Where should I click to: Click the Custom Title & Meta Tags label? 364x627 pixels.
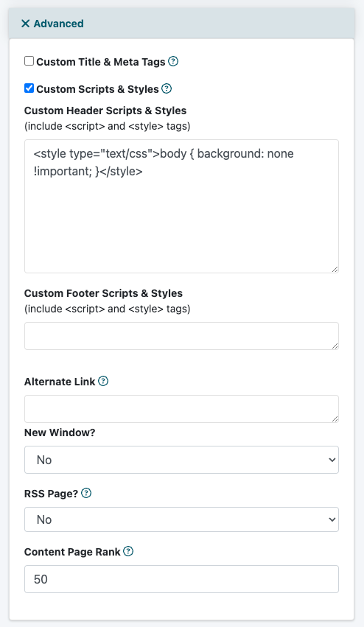(x=101, y=62)
